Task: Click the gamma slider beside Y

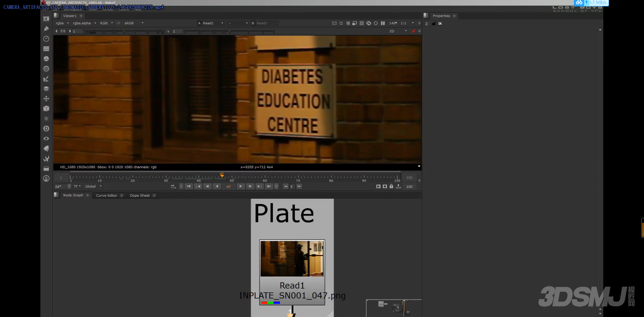Action: 229,31
